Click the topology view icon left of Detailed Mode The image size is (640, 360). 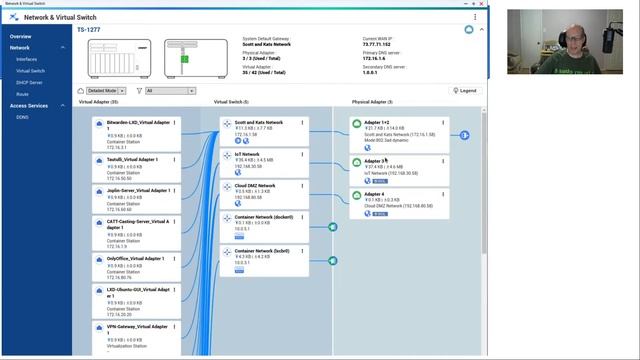coord(81,91)
